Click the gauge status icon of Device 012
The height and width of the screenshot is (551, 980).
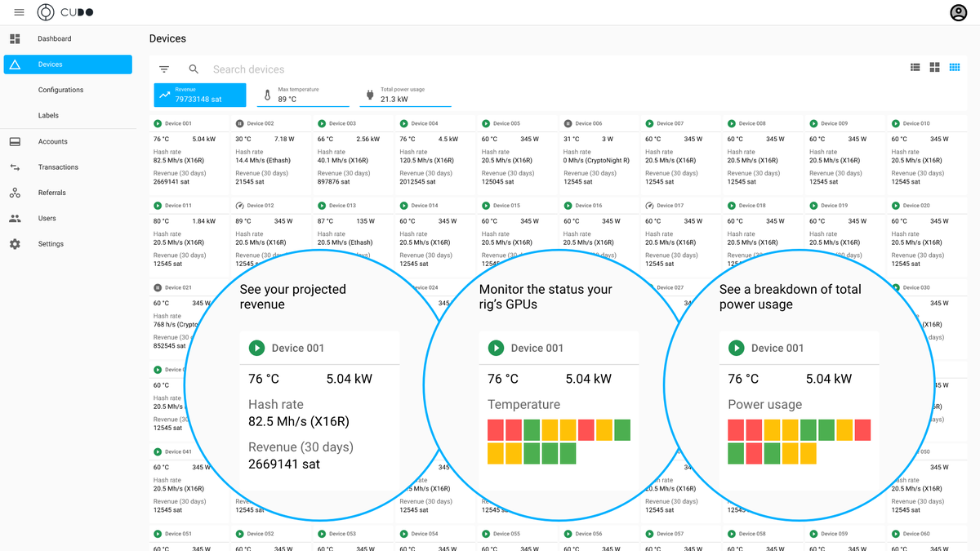click(x=240, y=206)
